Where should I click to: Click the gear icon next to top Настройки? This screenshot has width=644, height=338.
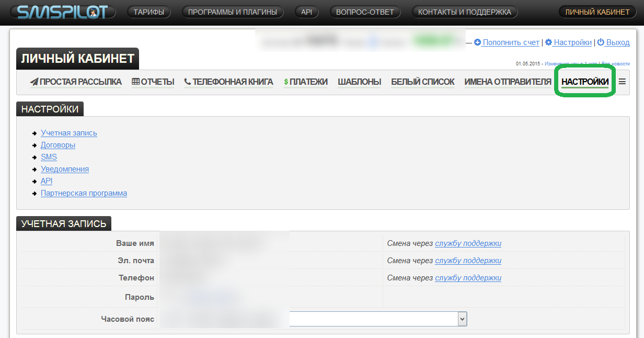click(x=548, y=42)
